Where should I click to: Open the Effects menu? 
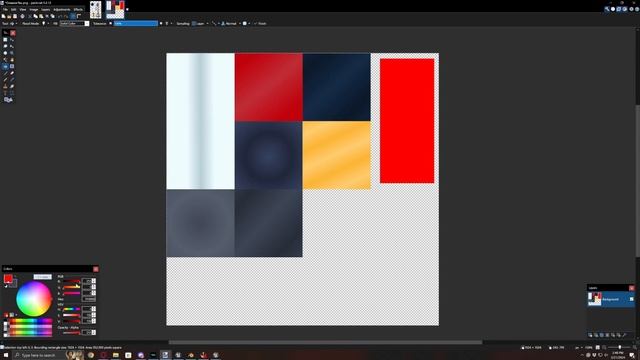(78, 9)
